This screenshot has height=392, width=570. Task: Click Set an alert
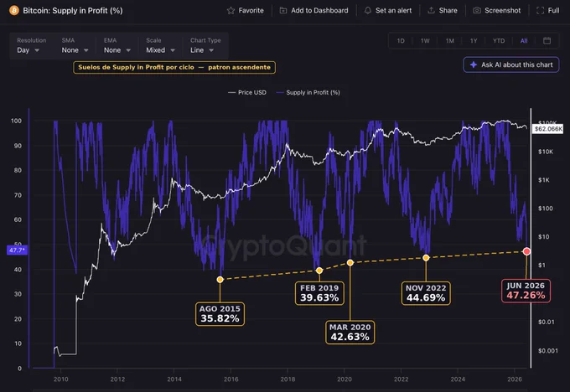click(x=388, y=11)
